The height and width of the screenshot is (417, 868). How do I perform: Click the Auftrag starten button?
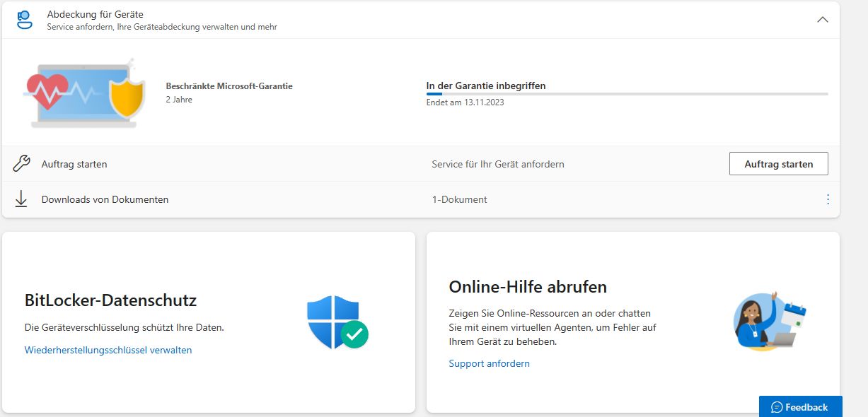(x=778, y=164)
